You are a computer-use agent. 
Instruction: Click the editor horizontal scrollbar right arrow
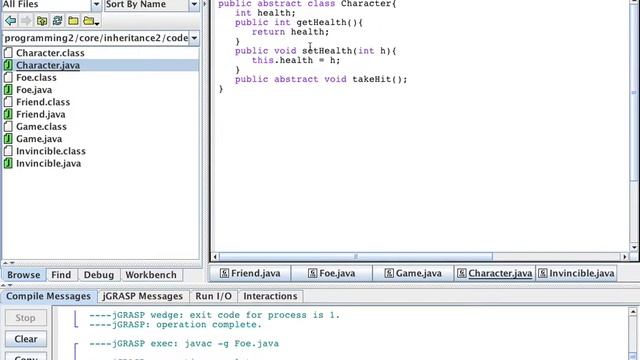tap(624, 257)
